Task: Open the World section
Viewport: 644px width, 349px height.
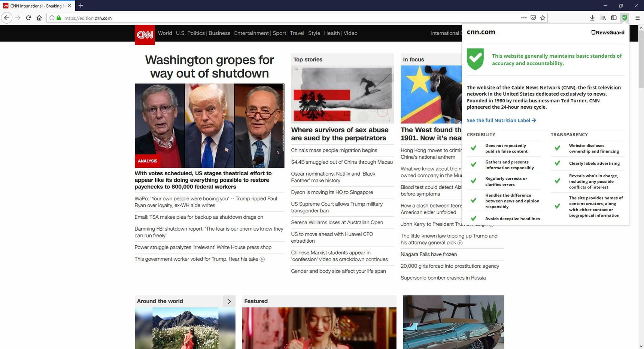Action: 165,33
